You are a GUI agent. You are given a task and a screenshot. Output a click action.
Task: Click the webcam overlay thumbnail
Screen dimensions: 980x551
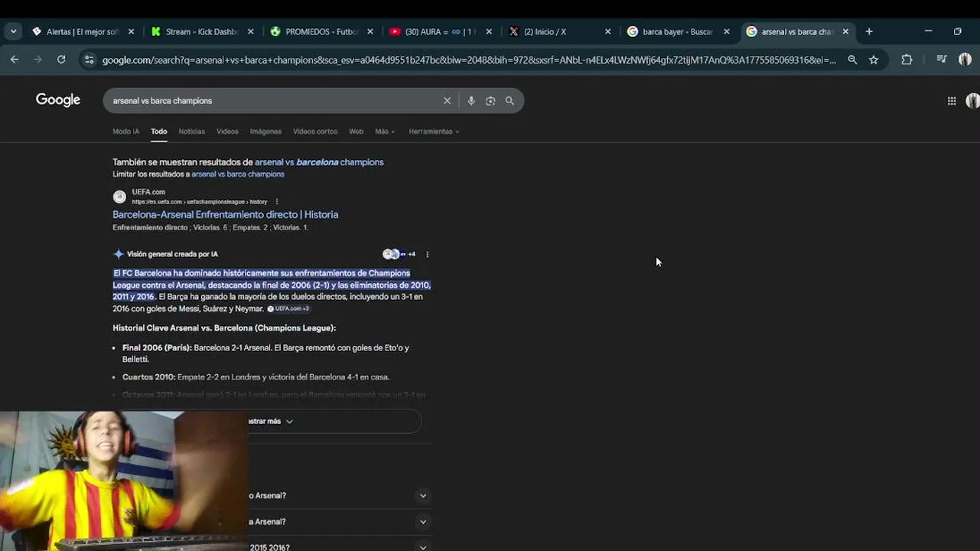(124, 481)
